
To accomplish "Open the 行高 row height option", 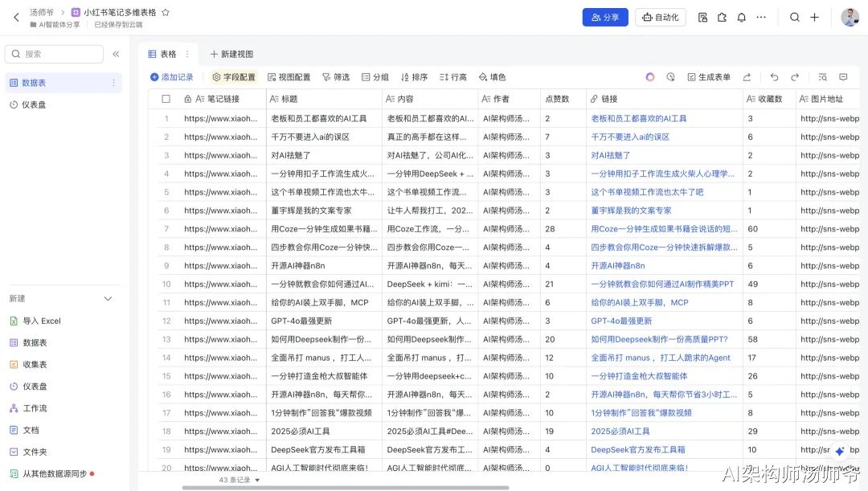I will click(453, 77).
